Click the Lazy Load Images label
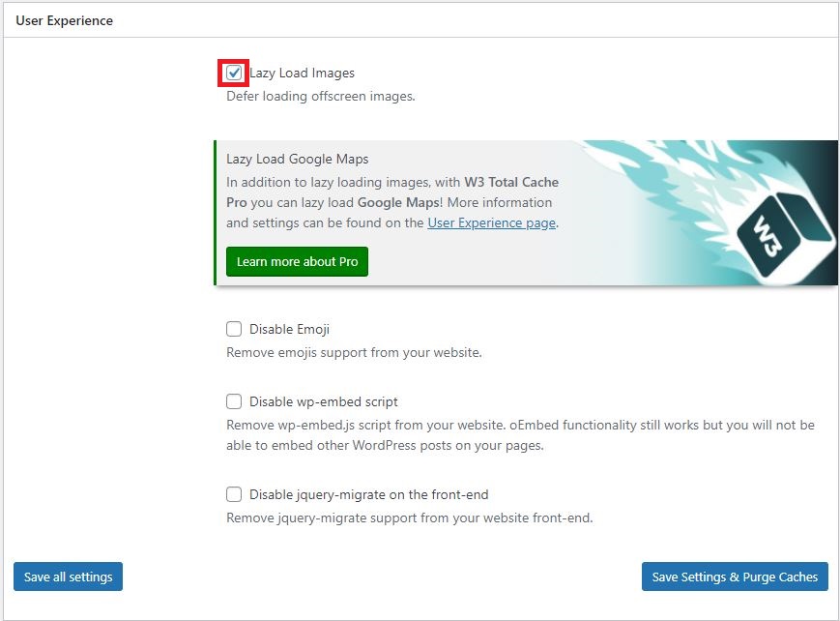 pyautogui.click(x=303, y=73)
